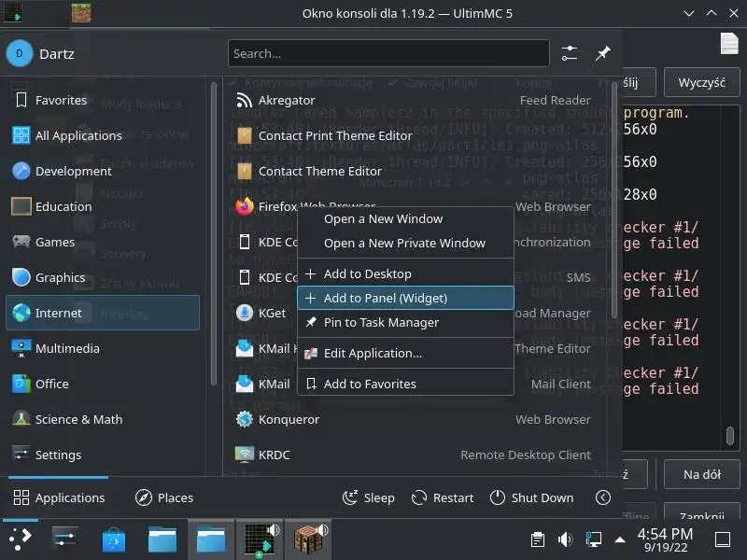The width and height of the screenshot is (747, 560).
Task: Switch to the Applications tab
Action: point(59,497)
